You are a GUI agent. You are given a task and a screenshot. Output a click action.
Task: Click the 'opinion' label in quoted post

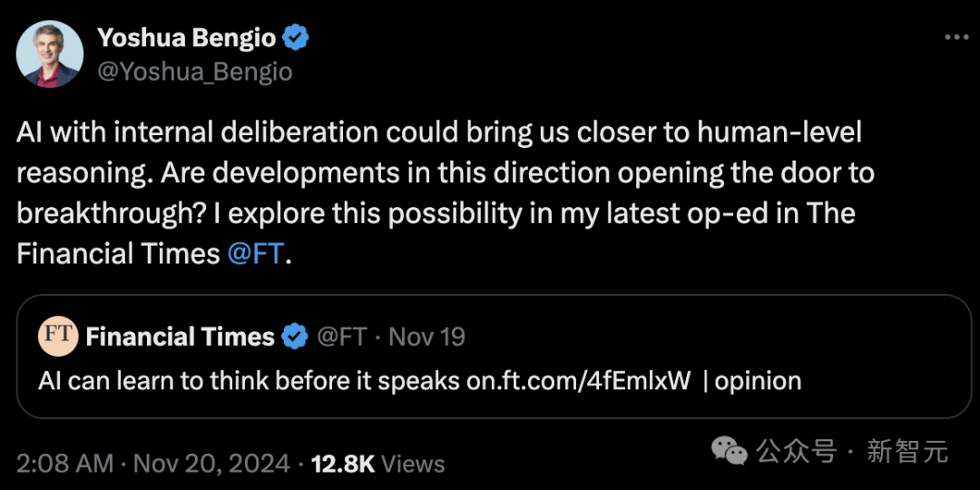tap(758, 380)
